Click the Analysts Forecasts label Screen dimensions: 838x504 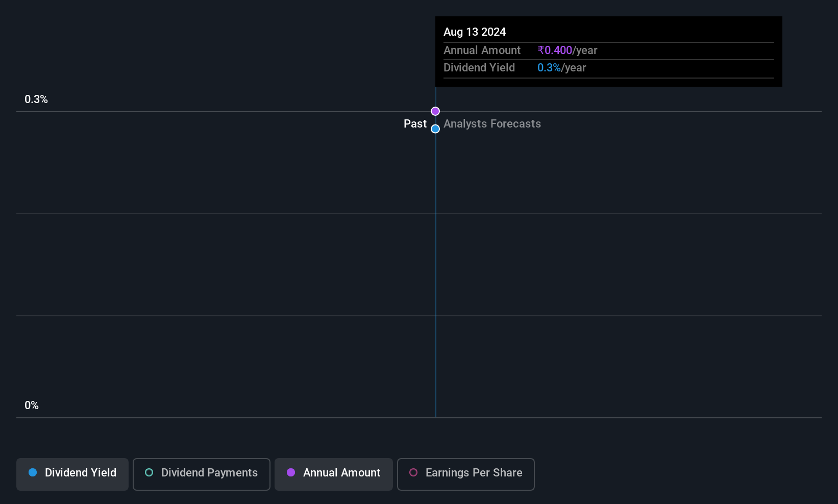492,124
